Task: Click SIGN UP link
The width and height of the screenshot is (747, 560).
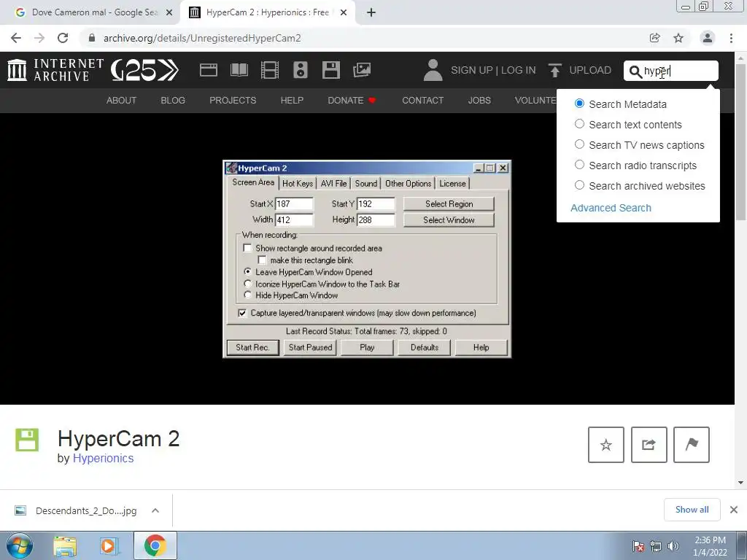Action: pos(472,71)
